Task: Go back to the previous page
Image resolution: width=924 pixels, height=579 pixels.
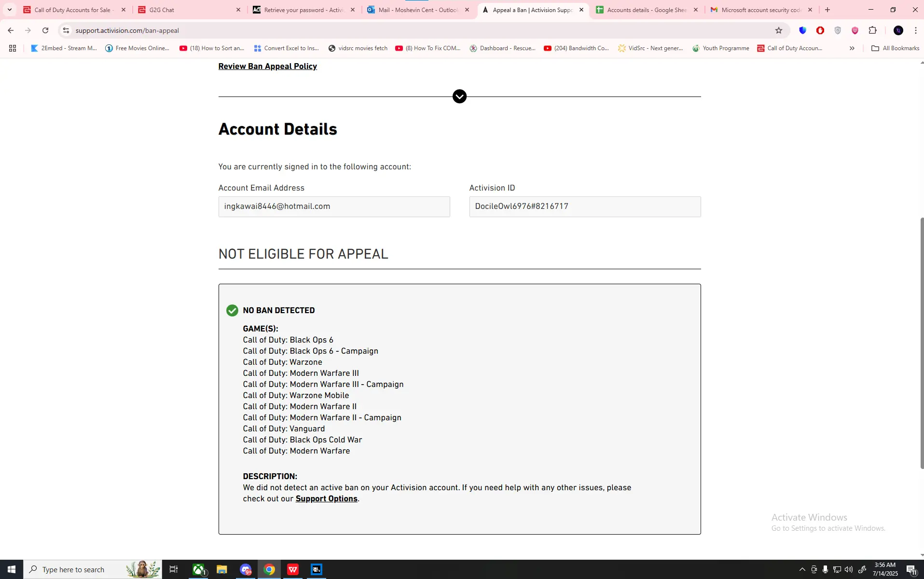Action: 11,30
